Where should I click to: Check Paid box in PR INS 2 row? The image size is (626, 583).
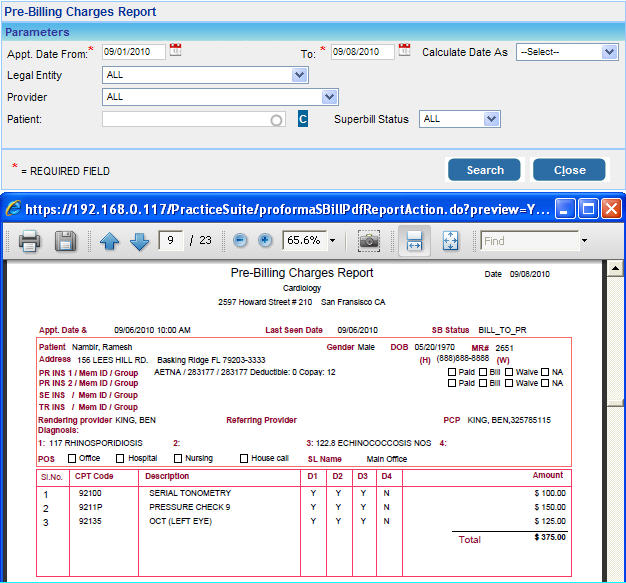(x=452, y=383)
